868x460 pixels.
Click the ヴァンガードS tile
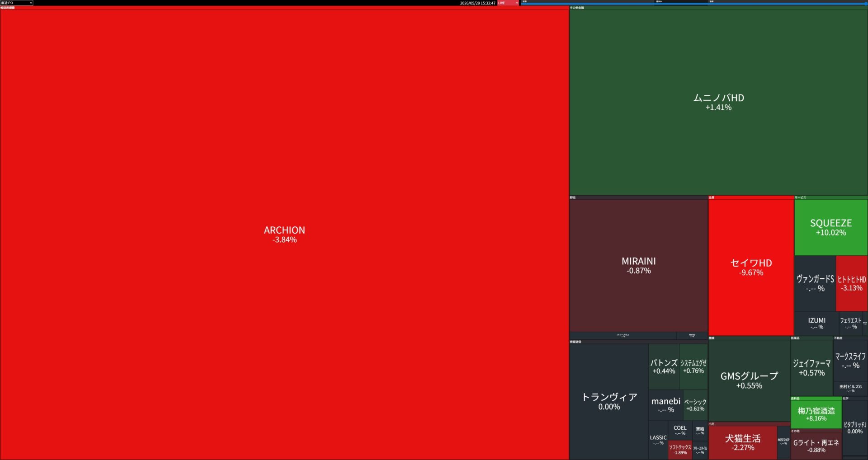coord(815,283)
